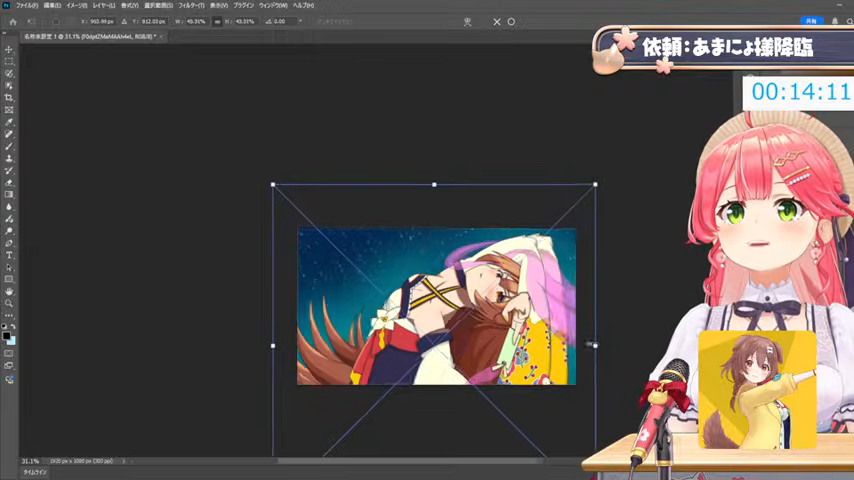The image size is (854, 480).
Task: Click the 31.1% zoom level field
Action: coord(30,461)
